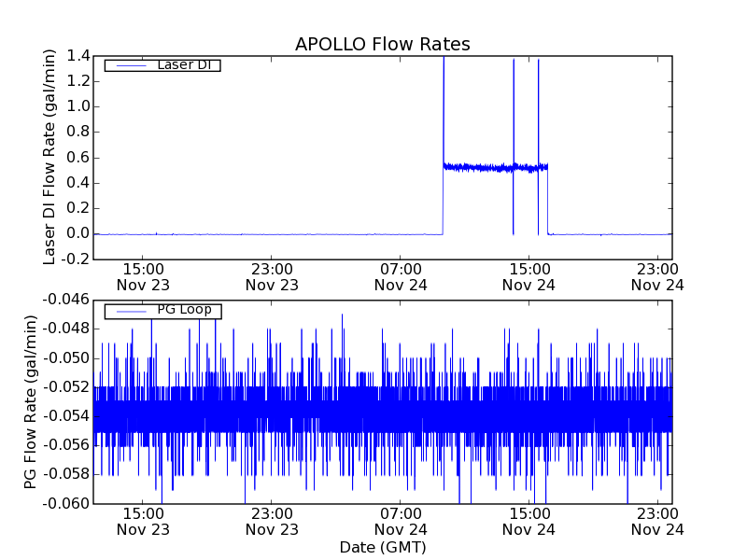Click the 23:00 Nov 24 tick under bottom plot
This screenshot has width=747, height=560.
click(657, 521)
